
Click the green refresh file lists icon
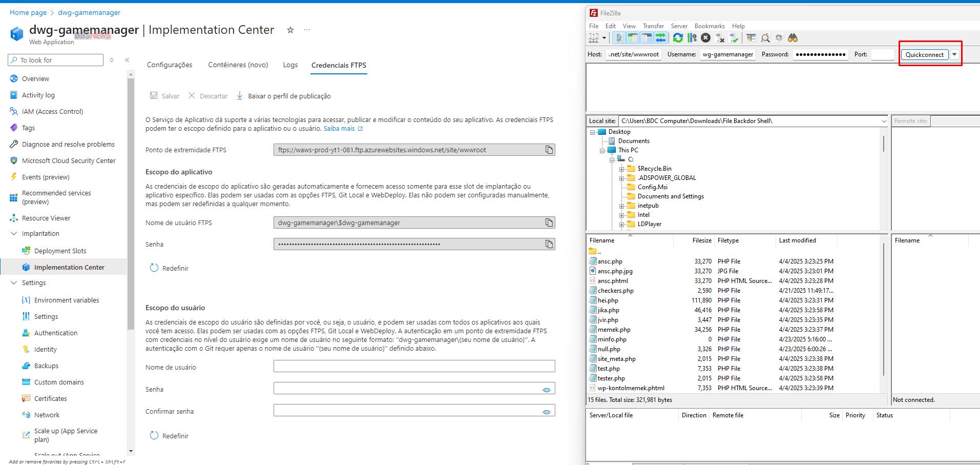[x=678, y=38]
